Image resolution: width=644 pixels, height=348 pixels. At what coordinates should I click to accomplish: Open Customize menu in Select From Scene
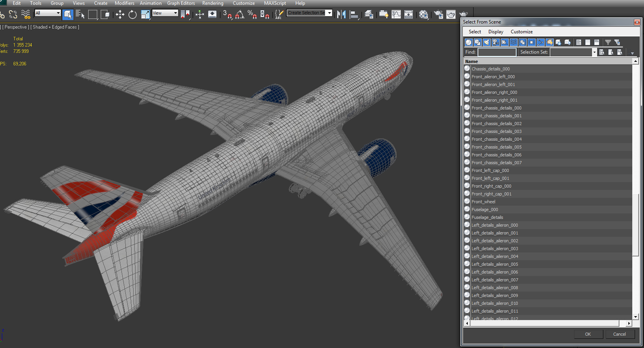pos(522,32)
